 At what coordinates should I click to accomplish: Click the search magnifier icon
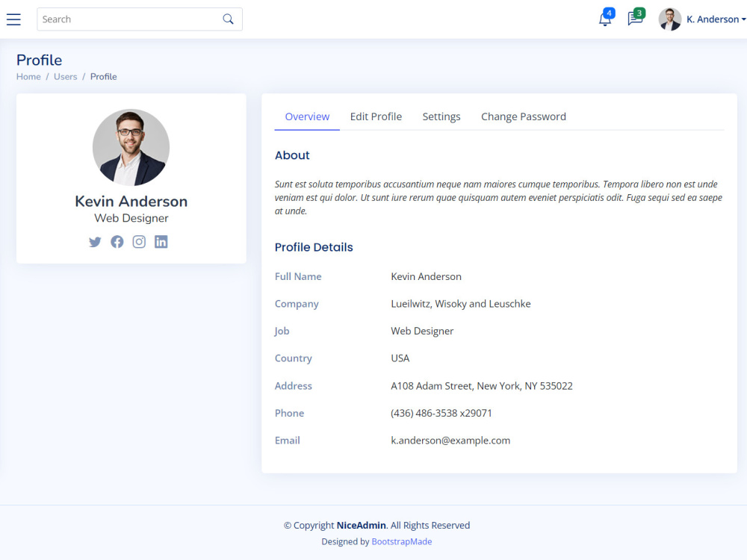[x=228, y=19]
